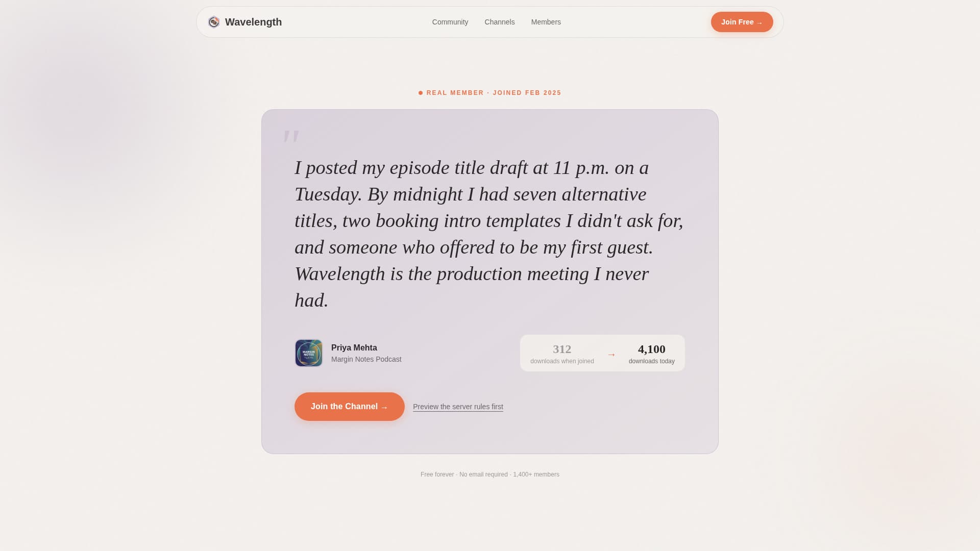
Task: Click Priya Mehta's name
Action: [x=354, y=347]
